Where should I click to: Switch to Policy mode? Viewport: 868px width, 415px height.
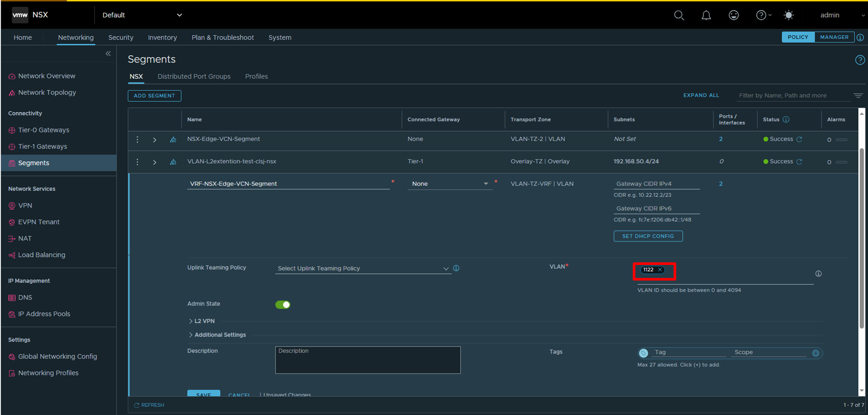[798, 37]
